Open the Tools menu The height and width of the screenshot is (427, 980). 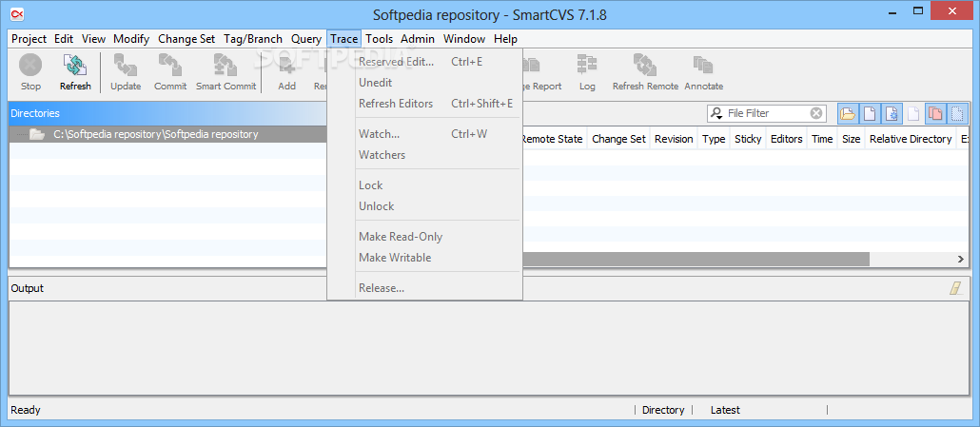pyautogui.click(x=380, y=39)
